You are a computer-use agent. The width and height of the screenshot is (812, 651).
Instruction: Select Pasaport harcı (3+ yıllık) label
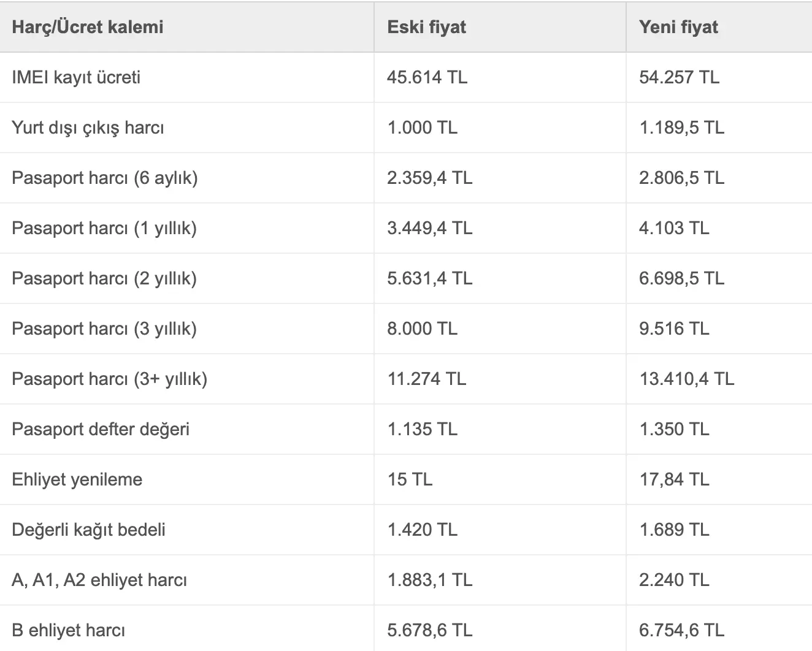coord(109,379)
